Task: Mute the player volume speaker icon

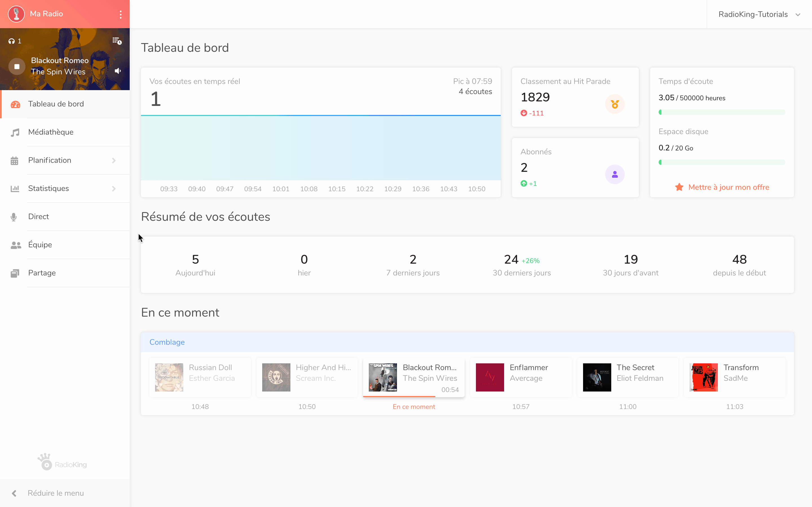Action: pyautogui.click(x=118, y=71)
